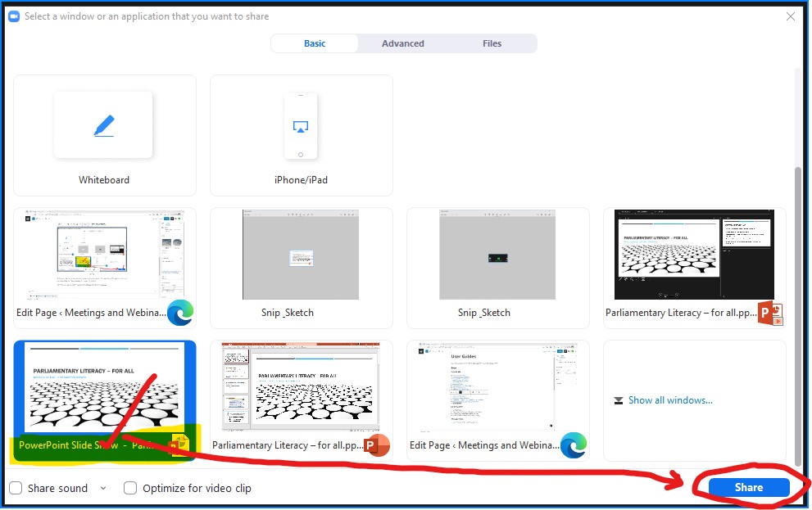Screen dimensions: 812x510
Task: Click the video camera icon in the title bar
Action: click(13, 16)
